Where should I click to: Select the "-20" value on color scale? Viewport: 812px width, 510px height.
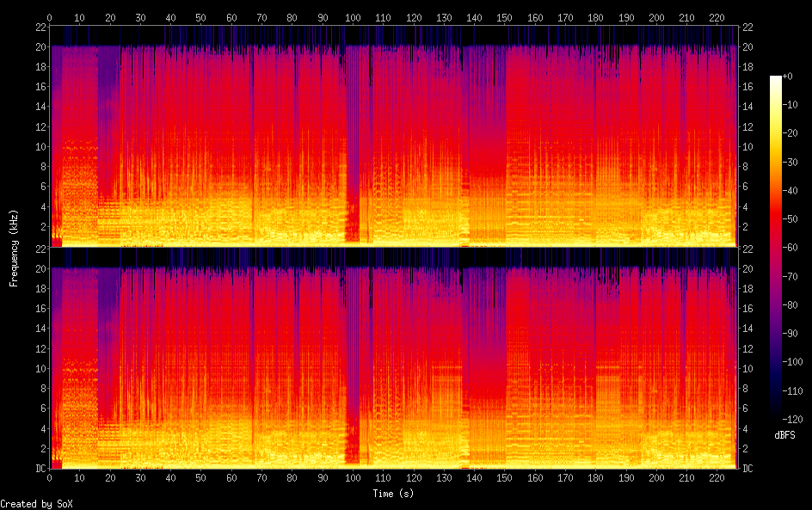(790, 133)
